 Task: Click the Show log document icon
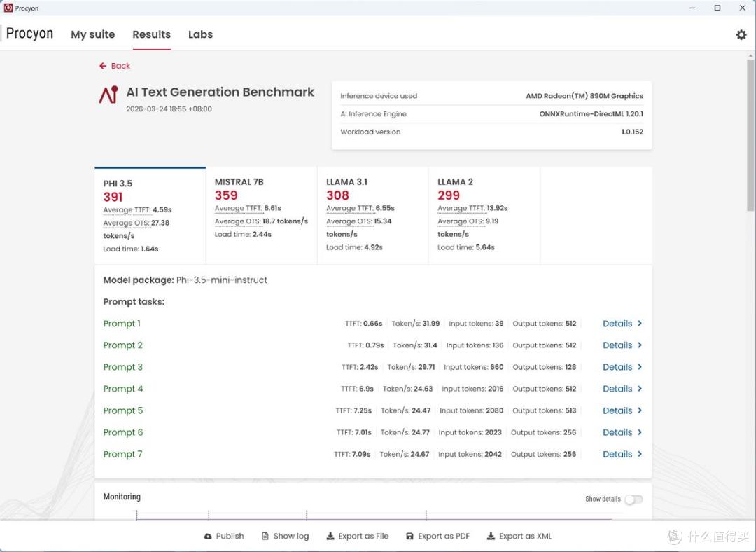(x=265, y=536)
